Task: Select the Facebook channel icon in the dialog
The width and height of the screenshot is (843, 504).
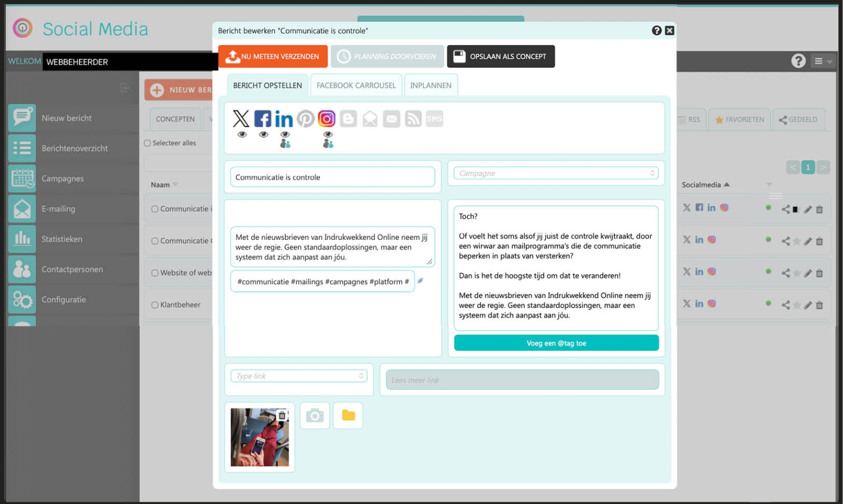Action: 262,119
